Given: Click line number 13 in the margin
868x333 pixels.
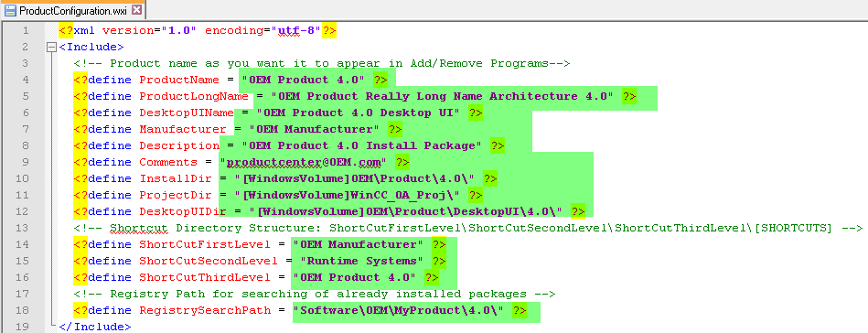Looking at the screenshot, I should 22,228.
